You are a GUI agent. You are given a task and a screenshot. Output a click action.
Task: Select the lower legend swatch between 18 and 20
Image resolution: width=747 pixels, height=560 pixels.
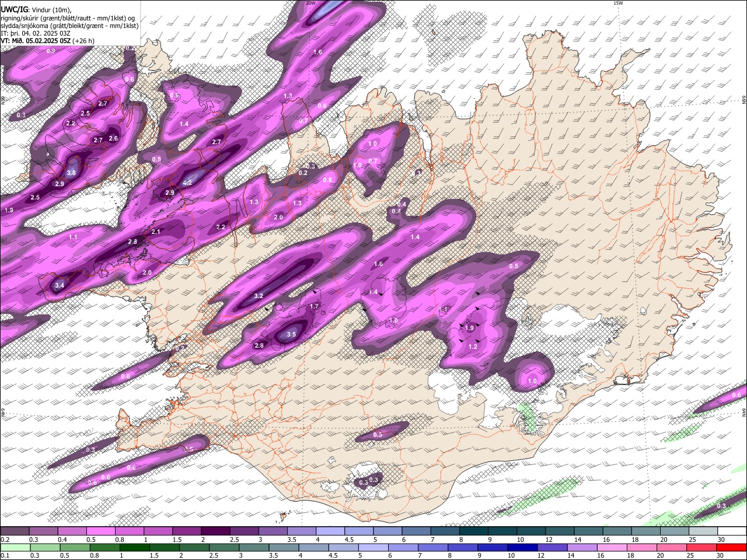641,547
